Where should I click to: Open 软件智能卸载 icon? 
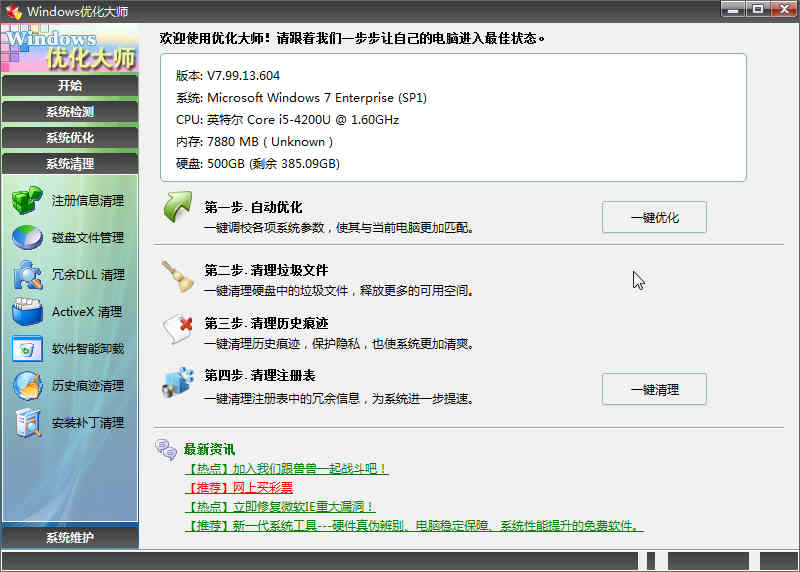27,348
